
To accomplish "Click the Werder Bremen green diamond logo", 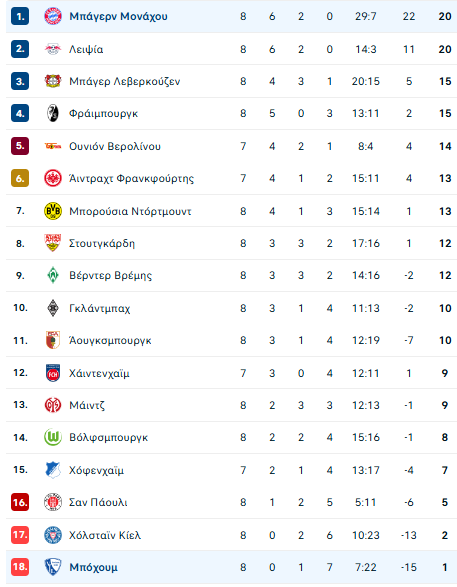I will click(x=53, y=276).
